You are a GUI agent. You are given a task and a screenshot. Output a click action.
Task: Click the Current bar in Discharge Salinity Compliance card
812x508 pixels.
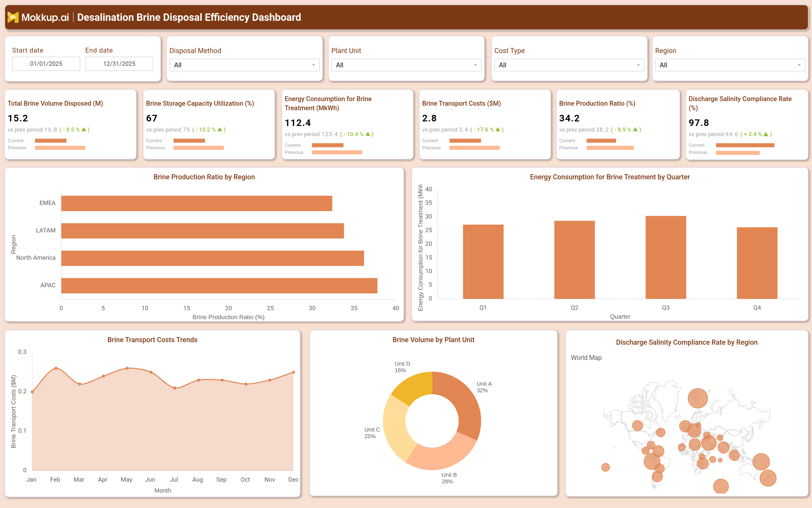pyautogui.click(x=745, y=145)
